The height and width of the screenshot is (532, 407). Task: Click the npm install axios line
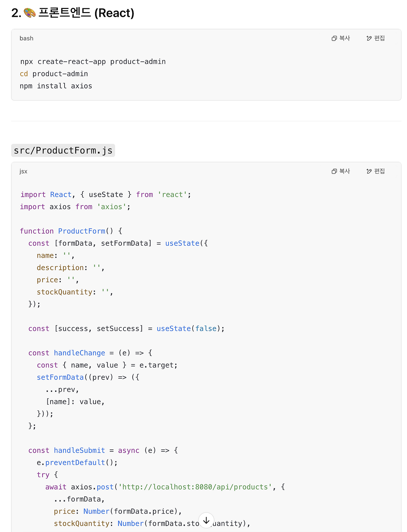point(56,86)
